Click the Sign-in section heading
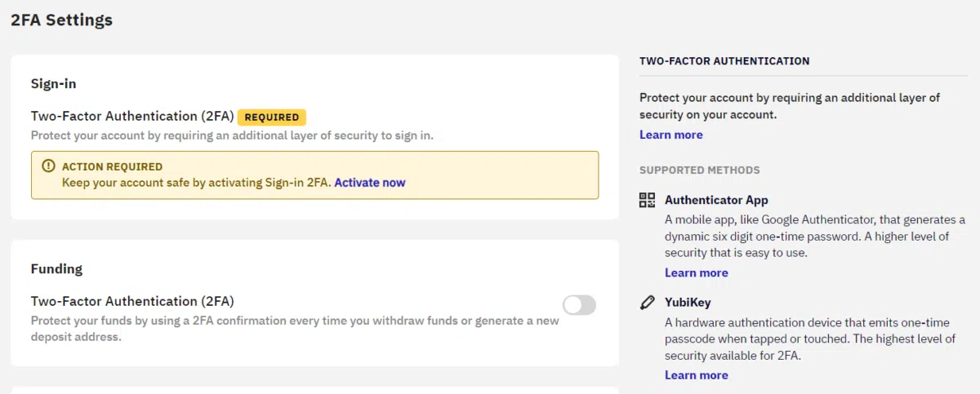Screen dimensions: 980x394 point(54,83)
